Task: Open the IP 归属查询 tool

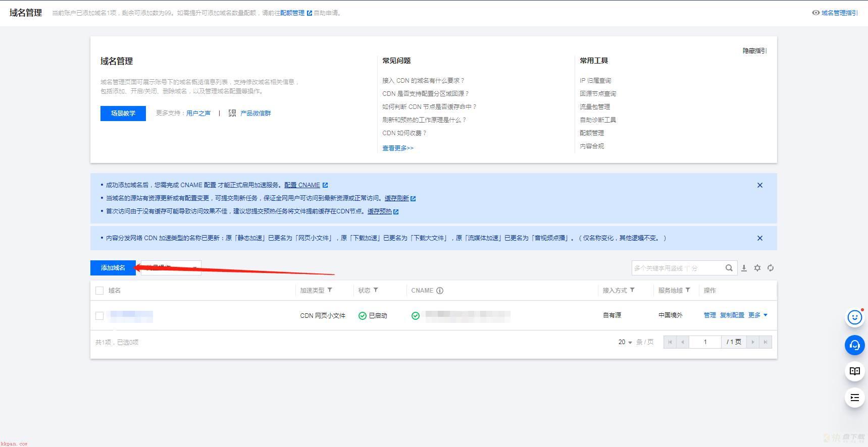Action: [595, 81]
